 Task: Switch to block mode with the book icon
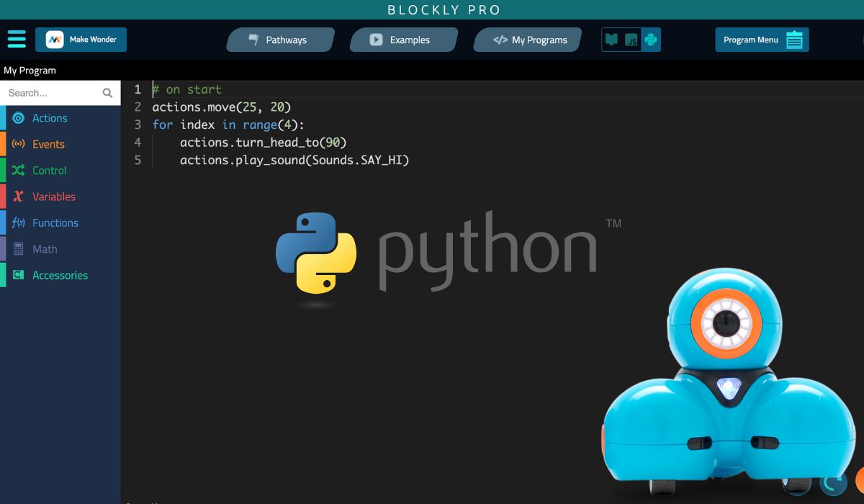point(612,40)
